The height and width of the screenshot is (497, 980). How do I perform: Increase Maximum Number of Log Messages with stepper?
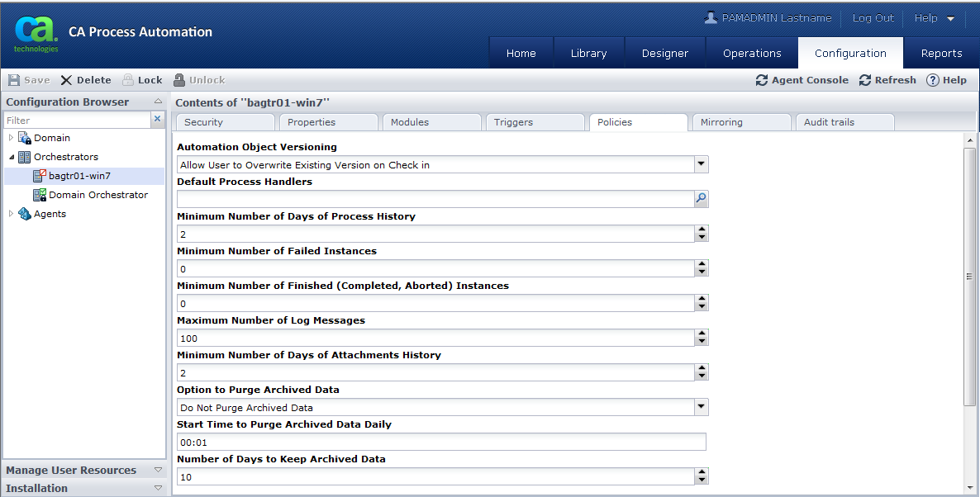[x=702, y=334]
